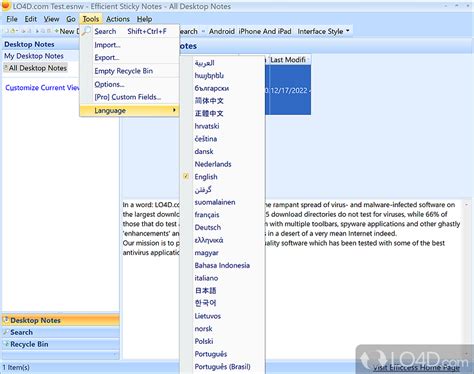Select Japanese 日本語 language
Screen dimensions: 474x374
point(222,291)
